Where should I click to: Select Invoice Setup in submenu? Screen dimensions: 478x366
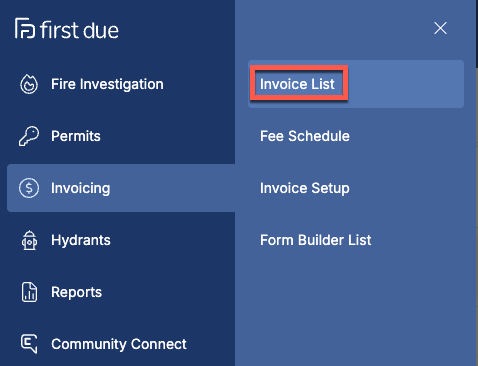[x=305, y=188]
